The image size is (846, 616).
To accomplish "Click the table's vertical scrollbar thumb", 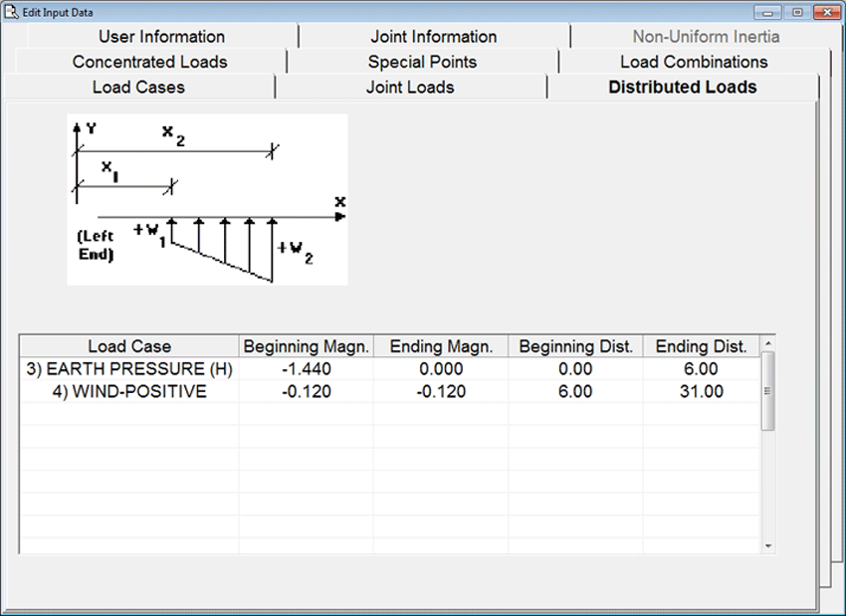I will coord(766,391).
